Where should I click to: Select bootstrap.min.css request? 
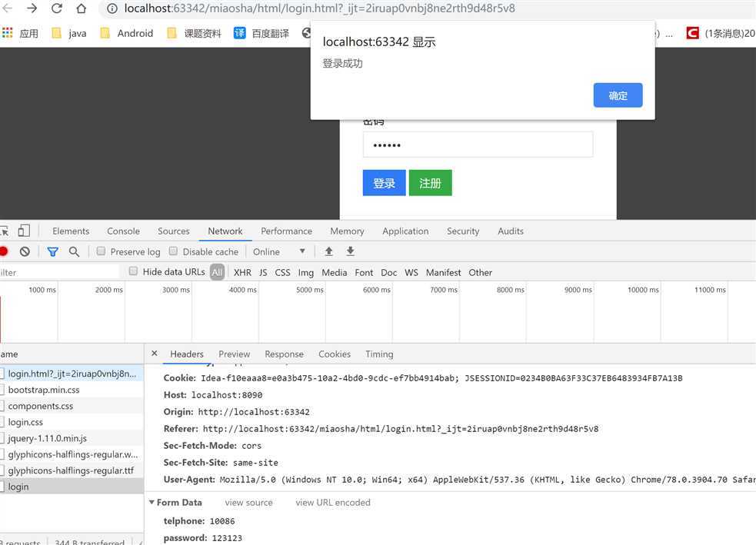coord(72,390)
